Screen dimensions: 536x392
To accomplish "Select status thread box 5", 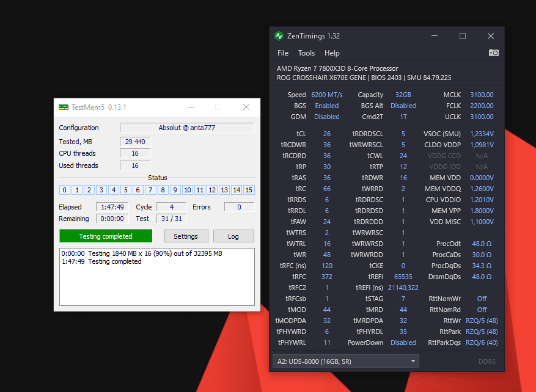I will (126, 190).
